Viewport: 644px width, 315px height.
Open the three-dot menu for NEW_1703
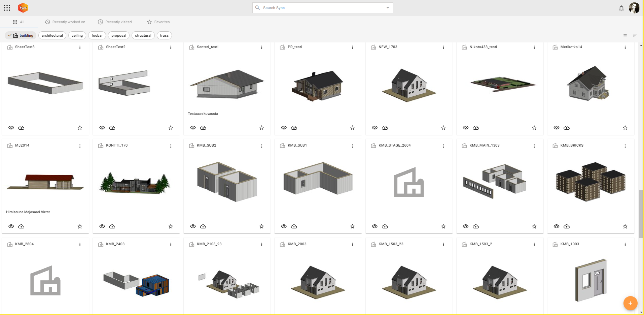(x=443, y=48)
